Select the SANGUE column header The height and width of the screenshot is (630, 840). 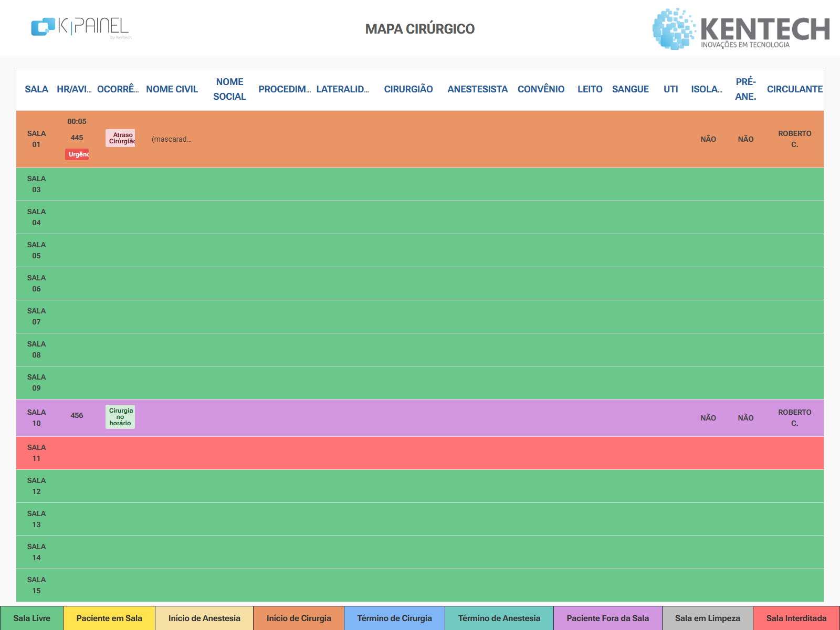pos(631,89)
